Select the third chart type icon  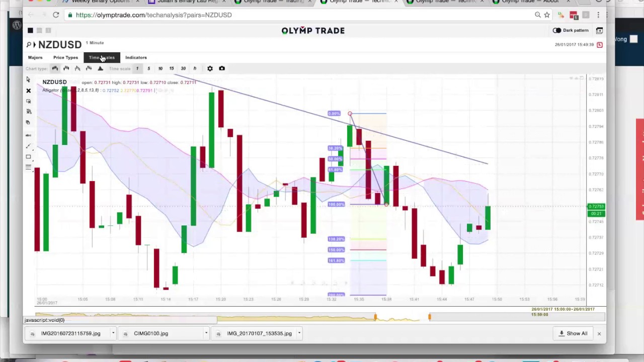tap(77, 68)
